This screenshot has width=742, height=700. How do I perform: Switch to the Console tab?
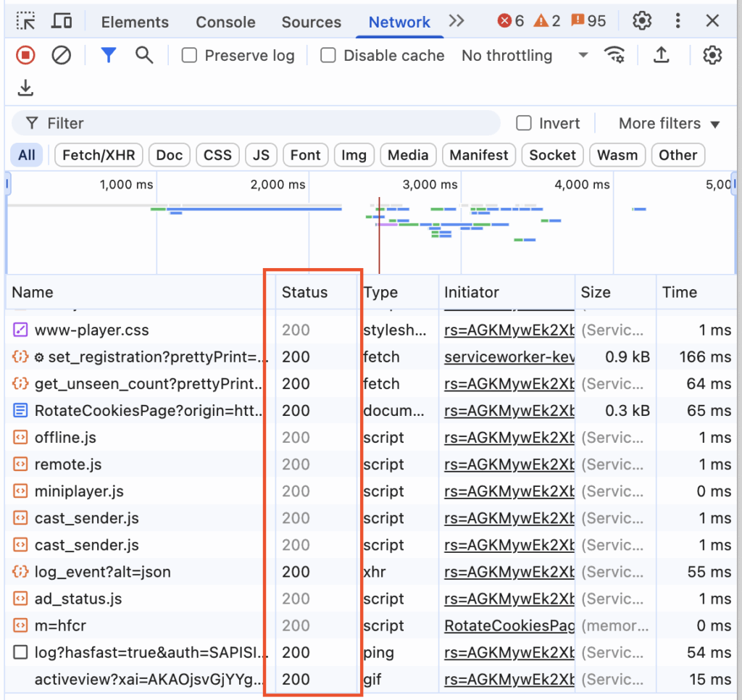[x=226, y=22]
